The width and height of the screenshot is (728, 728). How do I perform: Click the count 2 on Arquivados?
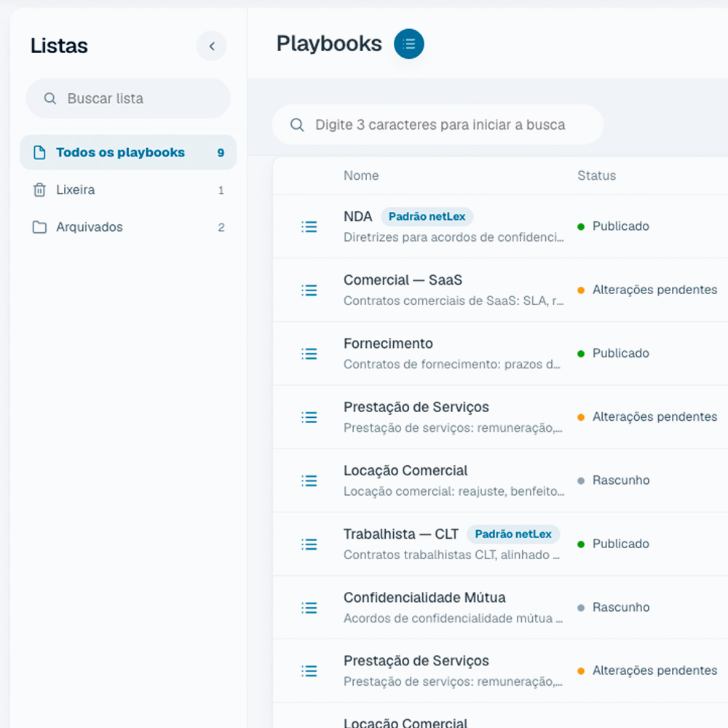[x=221, y=227]
